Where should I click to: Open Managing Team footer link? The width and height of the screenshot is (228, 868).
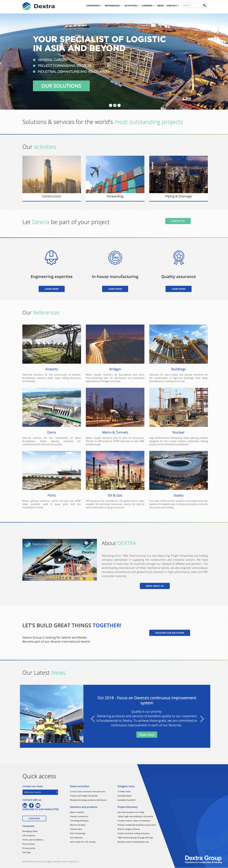[x=30, y=831]
